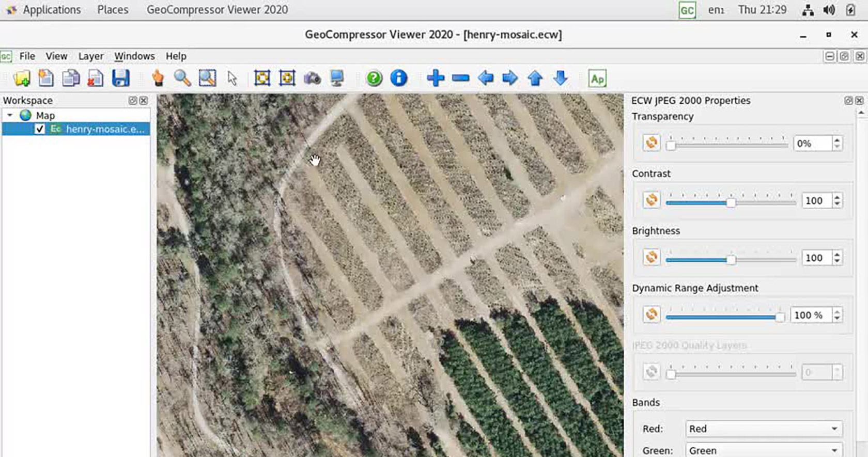The width and height of the screenshot is (868, 457).
Task: Click the green Ap toolbar icon
Action: (597, 78)
